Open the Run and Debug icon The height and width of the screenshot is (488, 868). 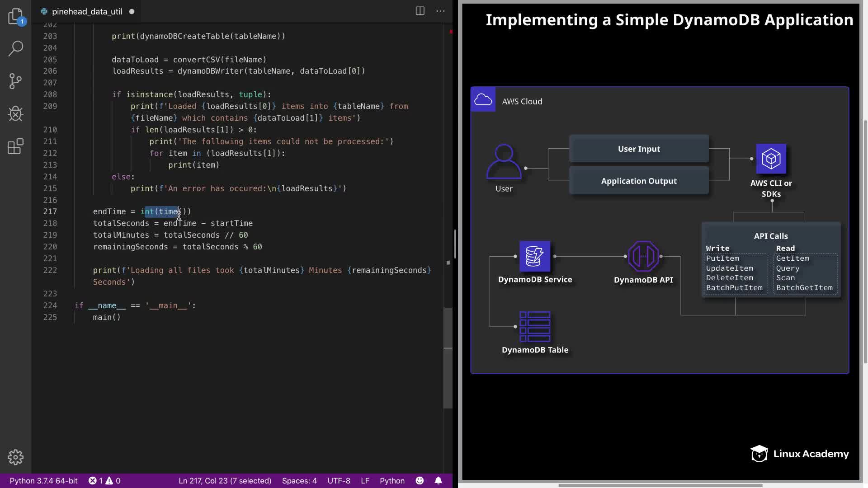coord(16,114)
